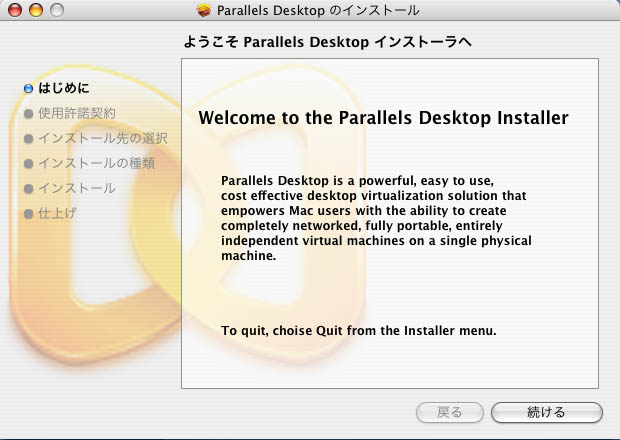
Task: Close the installer with the red button
Action: pos(14,11)
